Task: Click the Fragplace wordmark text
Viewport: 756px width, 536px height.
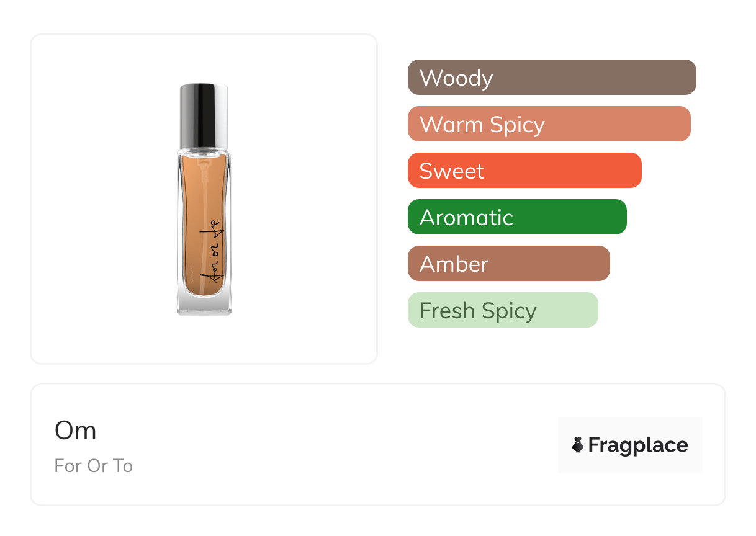Action: click(x=638, y=445)
